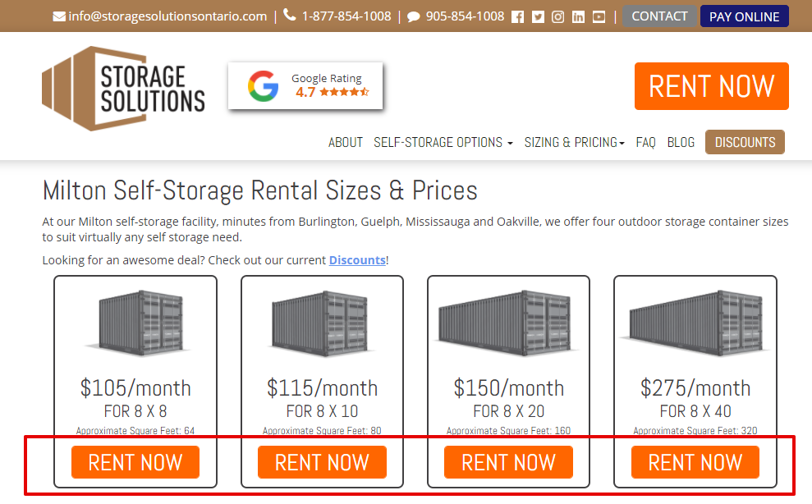Click the CONTACT button in the header
The image size is (812, 504).
coord(659,16)
